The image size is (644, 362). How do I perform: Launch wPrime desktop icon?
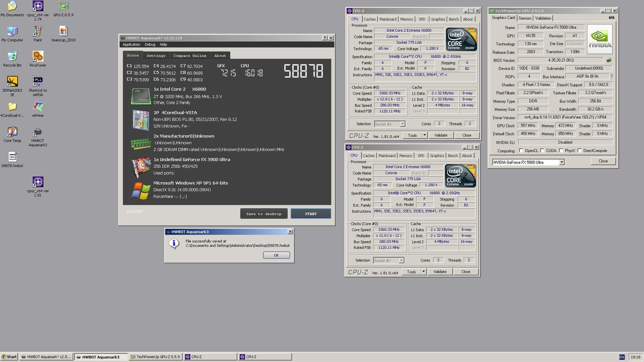click(38, 110)
